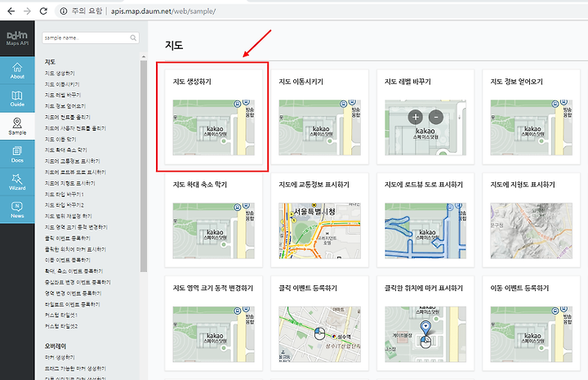Image resolution: width=588 pixels, height=380 pixels.
Task: Open sidebar link 커스텀 타일셋2
Action: [x=61, y=326]
